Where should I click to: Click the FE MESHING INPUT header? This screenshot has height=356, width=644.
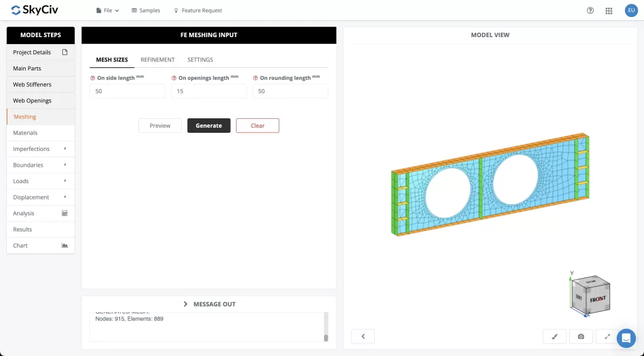[209, 35]
